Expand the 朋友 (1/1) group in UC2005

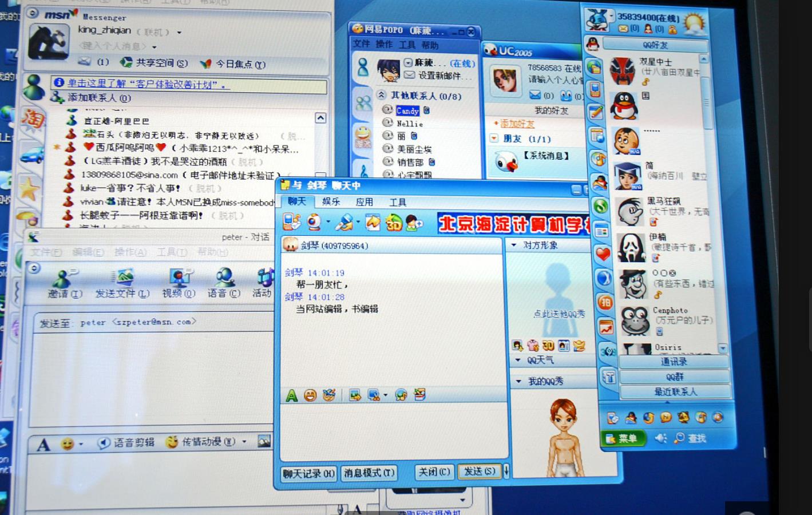[494, 137]
